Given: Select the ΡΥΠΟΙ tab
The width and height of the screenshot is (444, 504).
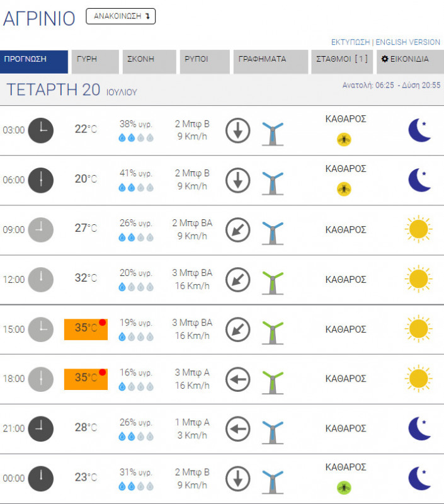Looking at the screenshot, I should [204, 60].
